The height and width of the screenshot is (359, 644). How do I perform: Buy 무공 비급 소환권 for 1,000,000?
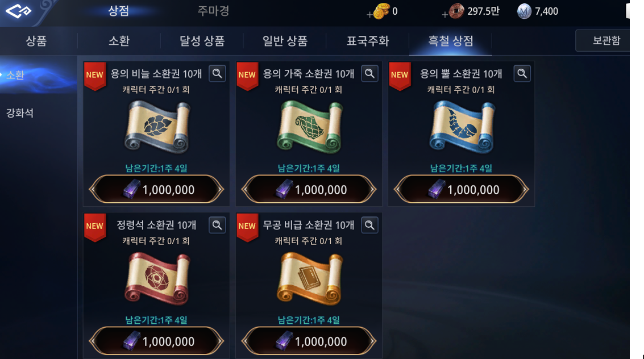pyautogui.click(x=309, y=341)
